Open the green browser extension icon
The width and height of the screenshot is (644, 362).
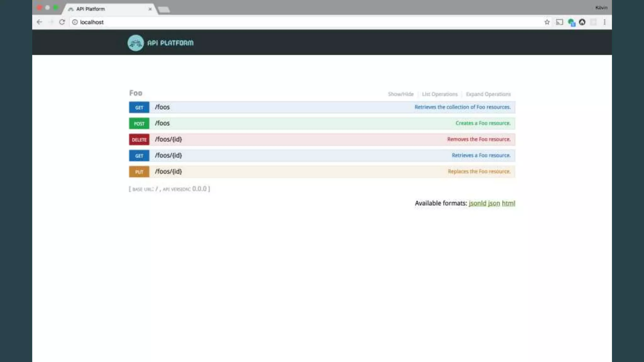click(571, 22)
